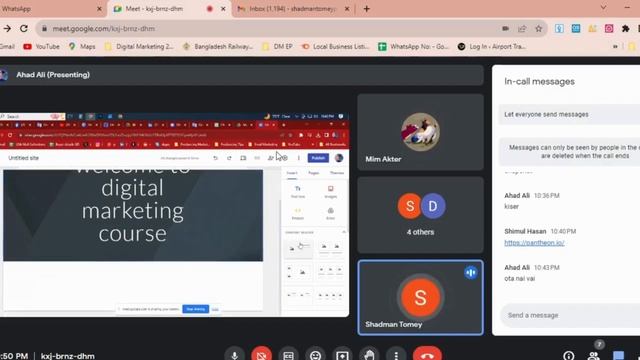
Task: Click the browser forward arrow
Action: pos(7,29)
